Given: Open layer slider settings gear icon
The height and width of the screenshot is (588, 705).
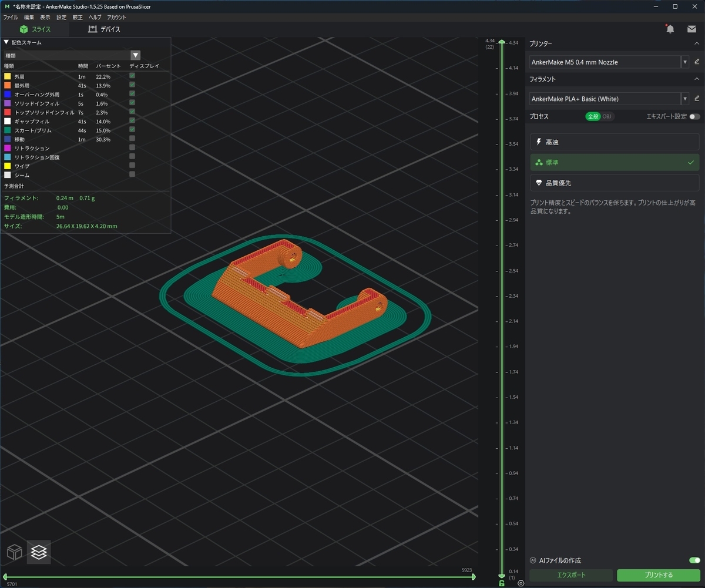Looking at the screenshot, I should (521, 583).
